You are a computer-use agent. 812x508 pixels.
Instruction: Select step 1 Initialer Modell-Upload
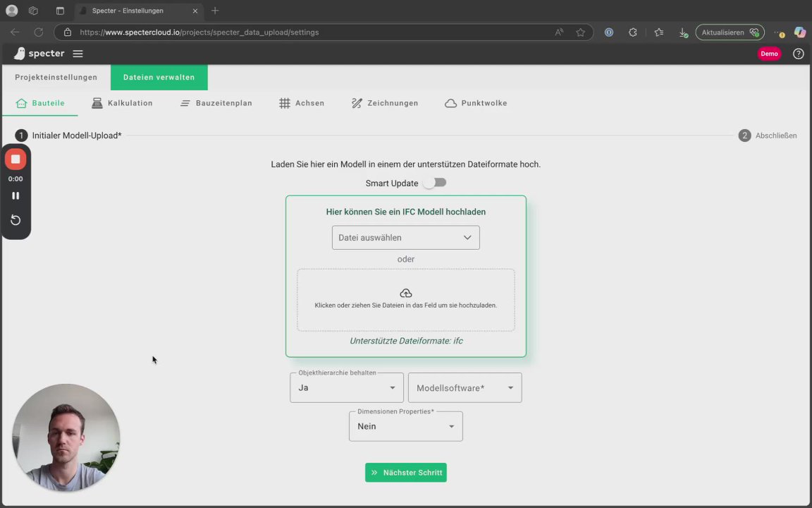click(x=68, y=135)
